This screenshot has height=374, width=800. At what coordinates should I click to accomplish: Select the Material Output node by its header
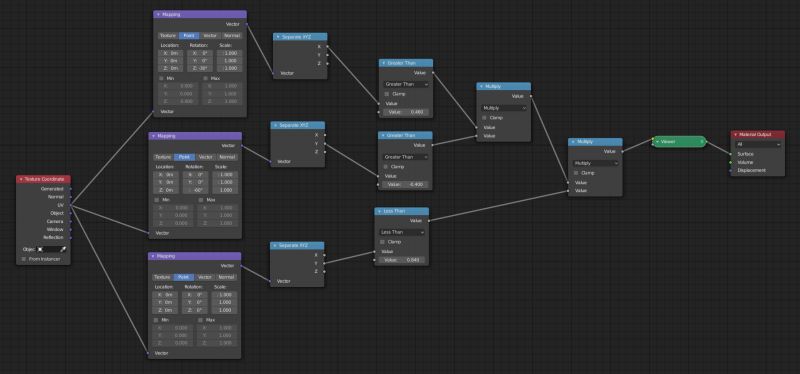pyautogui.click(x=758, y=135)
